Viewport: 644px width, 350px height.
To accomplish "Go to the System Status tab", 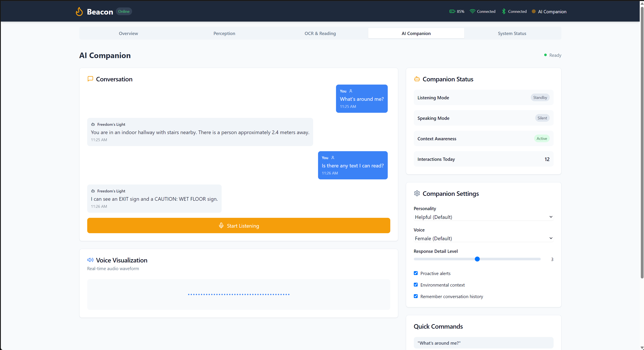I will click(512, 33).
